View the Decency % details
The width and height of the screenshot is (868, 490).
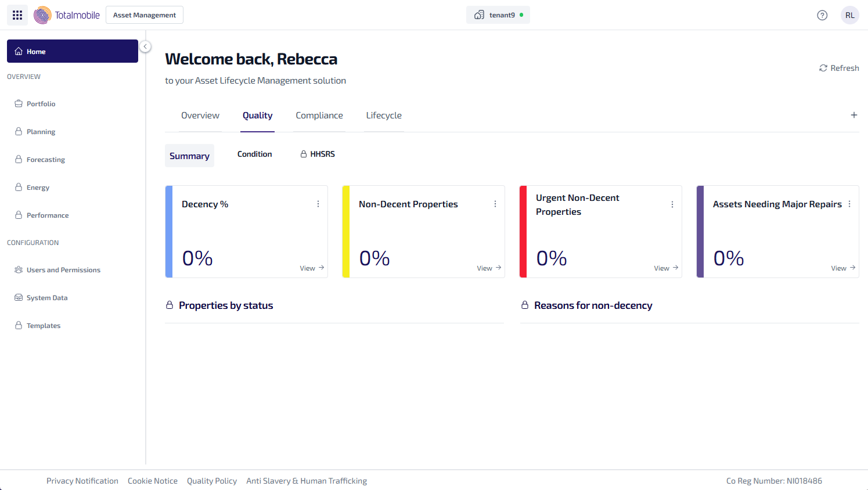312,268
